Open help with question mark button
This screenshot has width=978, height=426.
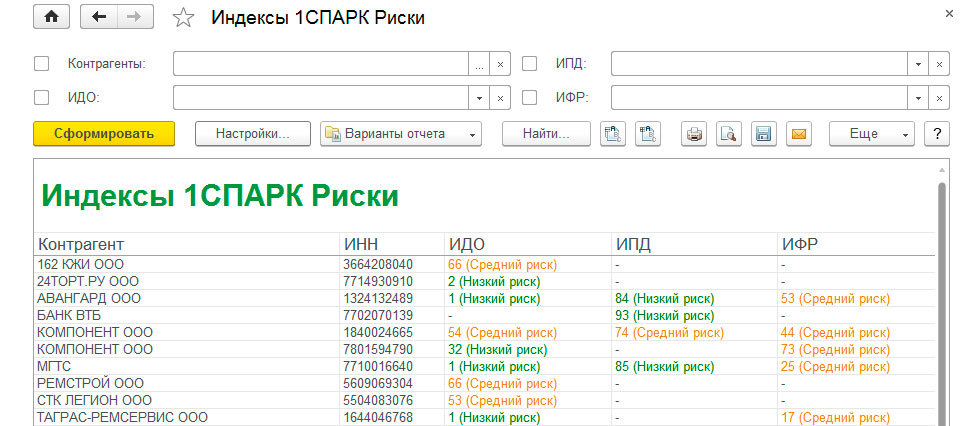coord(936,134)
